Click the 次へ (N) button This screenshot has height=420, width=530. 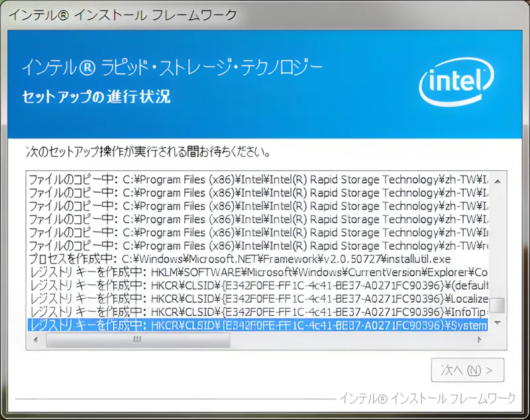coord(468,370)
